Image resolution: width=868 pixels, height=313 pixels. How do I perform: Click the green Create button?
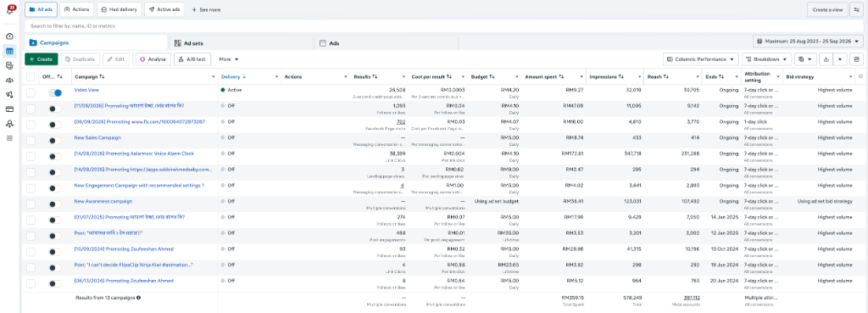click(x=41, y=59)
